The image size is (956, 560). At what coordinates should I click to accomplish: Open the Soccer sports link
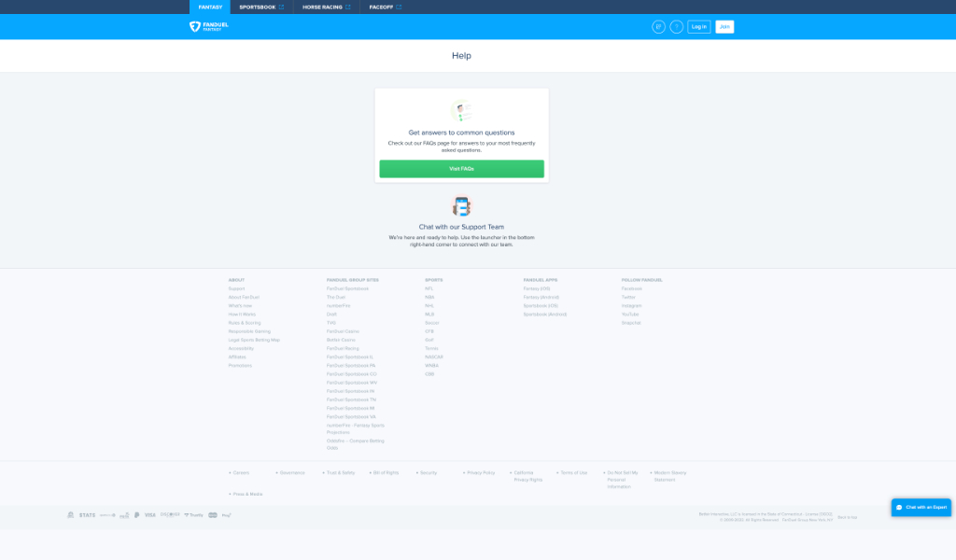(x=432, y=323)
